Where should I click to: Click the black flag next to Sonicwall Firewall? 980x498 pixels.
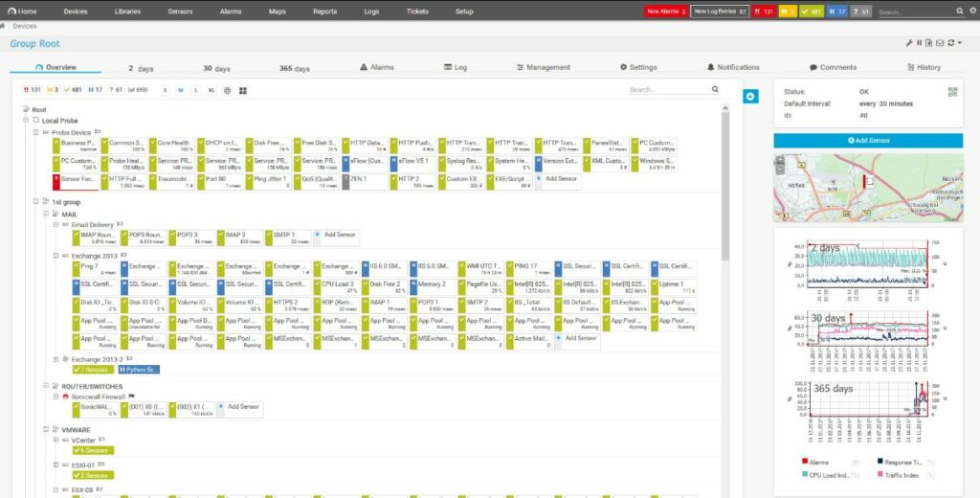(x=131, y=396)
